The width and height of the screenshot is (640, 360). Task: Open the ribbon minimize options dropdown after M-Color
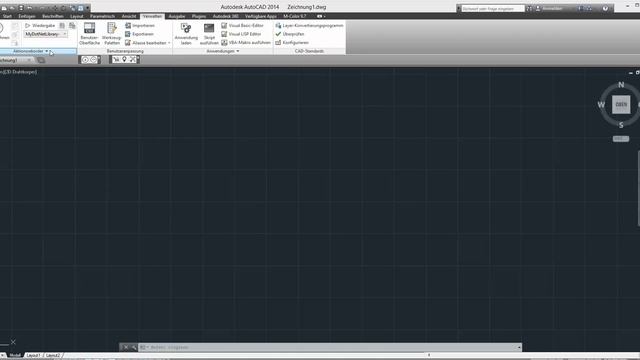[324, 16]
